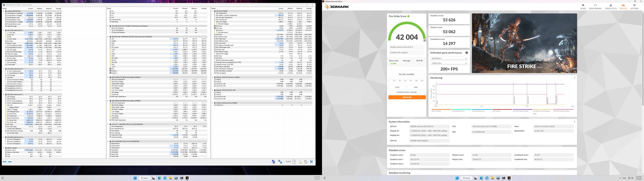Collapse the MSI MAG Z790 TOMAHAWK sensor group

tap(108, 37)
